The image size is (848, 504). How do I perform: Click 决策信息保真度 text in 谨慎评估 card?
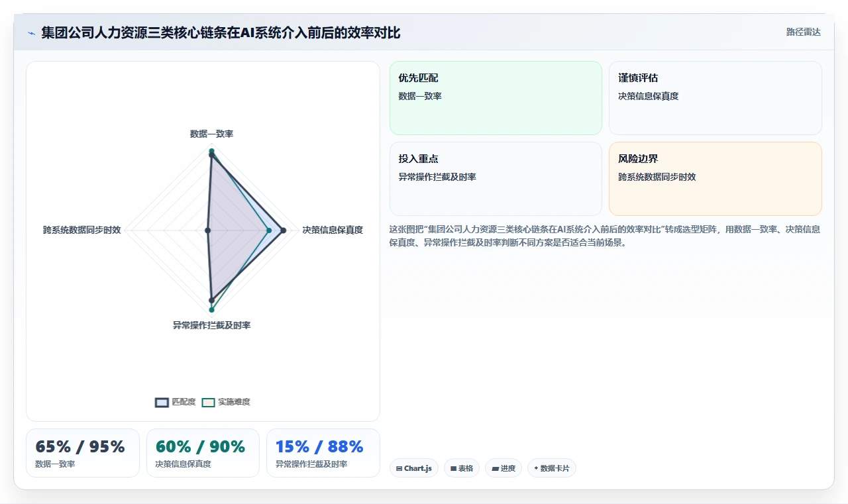[x=649, y=96]
